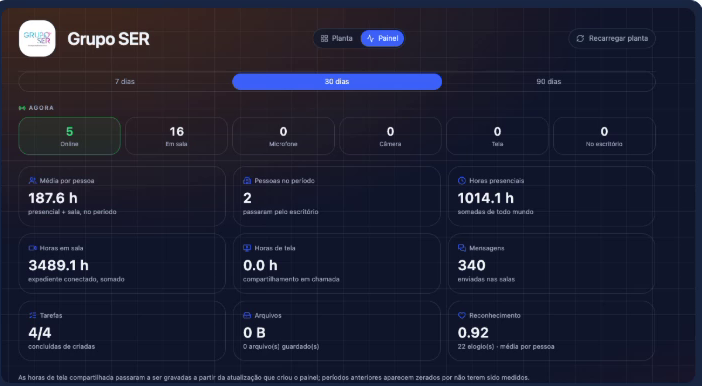Click the 187.6 h value
Image resolution: width=702 pixels, height=386 pixels.
53,198
